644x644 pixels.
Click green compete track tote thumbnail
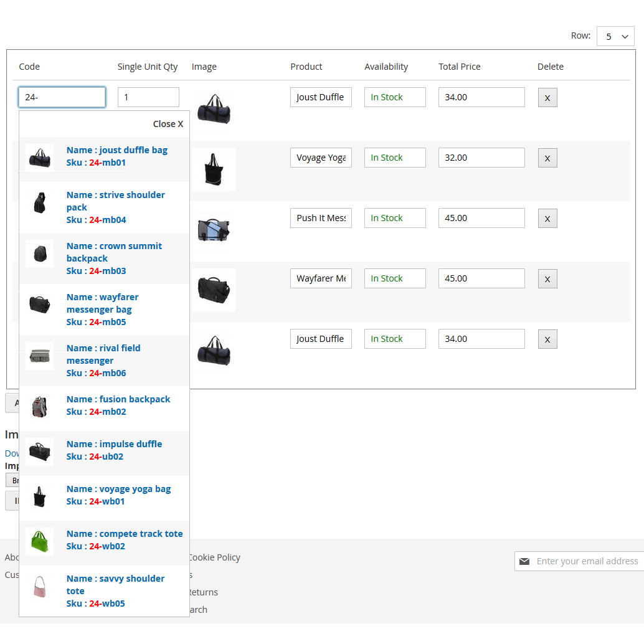click(x=39, y=541)
